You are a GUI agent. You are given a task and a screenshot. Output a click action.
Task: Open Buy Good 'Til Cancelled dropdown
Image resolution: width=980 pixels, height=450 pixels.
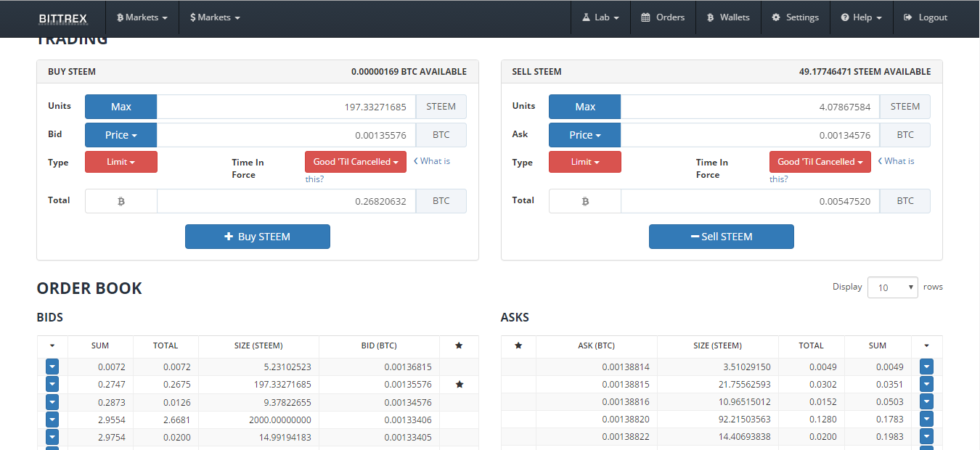356,162
